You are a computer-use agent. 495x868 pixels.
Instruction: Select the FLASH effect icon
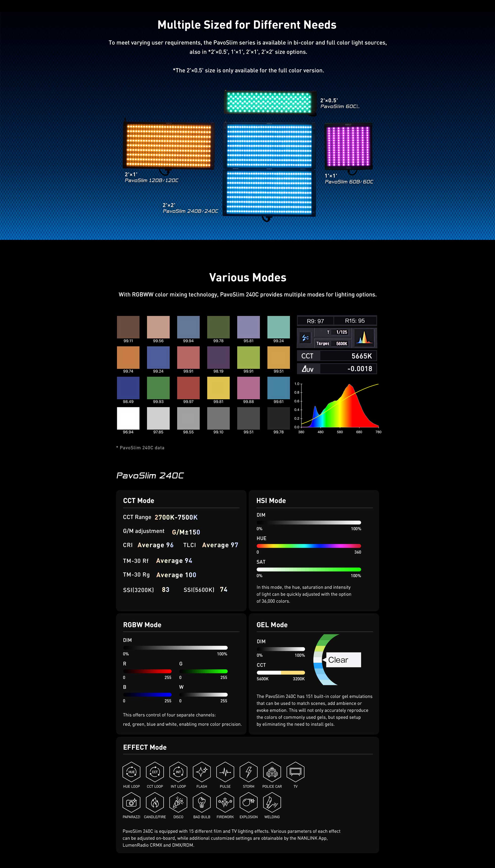pyautogui.click(x=202, y=772)
